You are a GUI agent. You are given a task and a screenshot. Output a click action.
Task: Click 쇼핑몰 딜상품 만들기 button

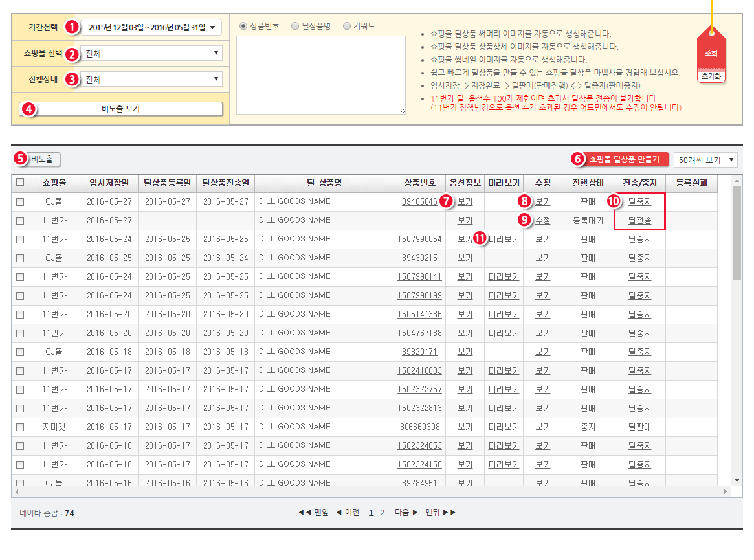pos(624,159)
